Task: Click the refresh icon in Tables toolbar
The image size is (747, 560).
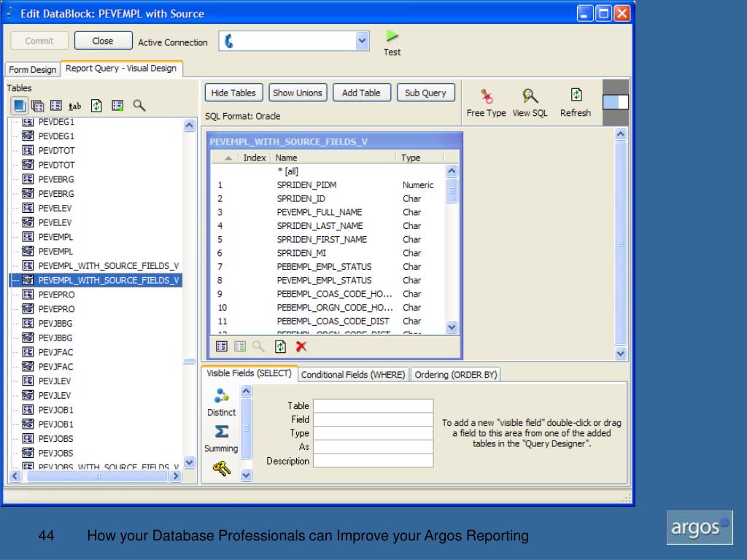Action: (x=96, y=105)
